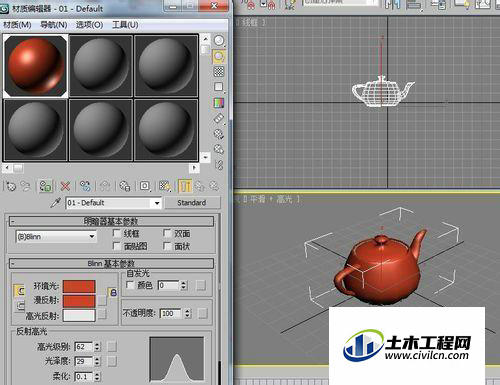Click the Make Unique icon
Screen dimensions: 500x385
[105, 186]
